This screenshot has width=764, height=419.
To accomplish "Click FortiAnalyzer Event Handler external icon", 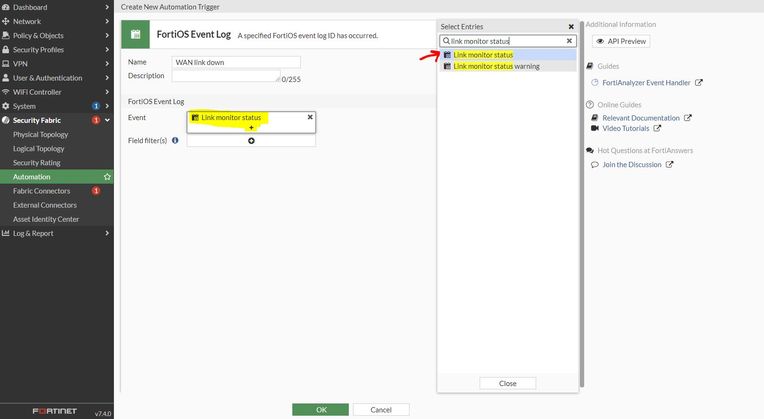I will (699, 83).
